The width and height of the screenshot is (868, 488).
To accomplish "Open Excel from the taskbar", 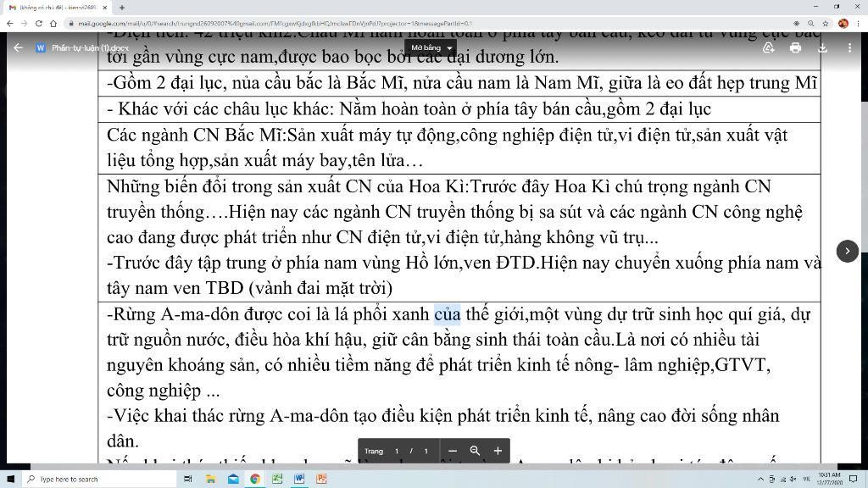I will click(x=277, y=480).
